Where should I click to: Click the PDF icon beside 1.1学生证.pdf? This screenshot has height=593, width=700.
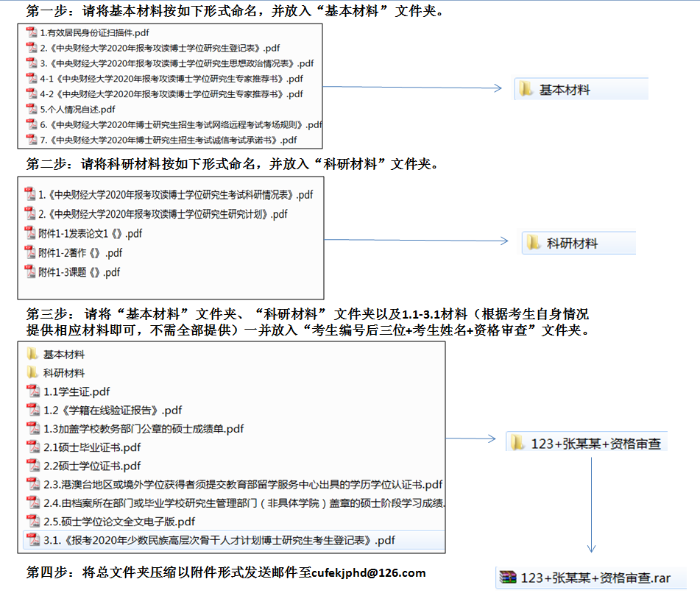tap(32, 391)
